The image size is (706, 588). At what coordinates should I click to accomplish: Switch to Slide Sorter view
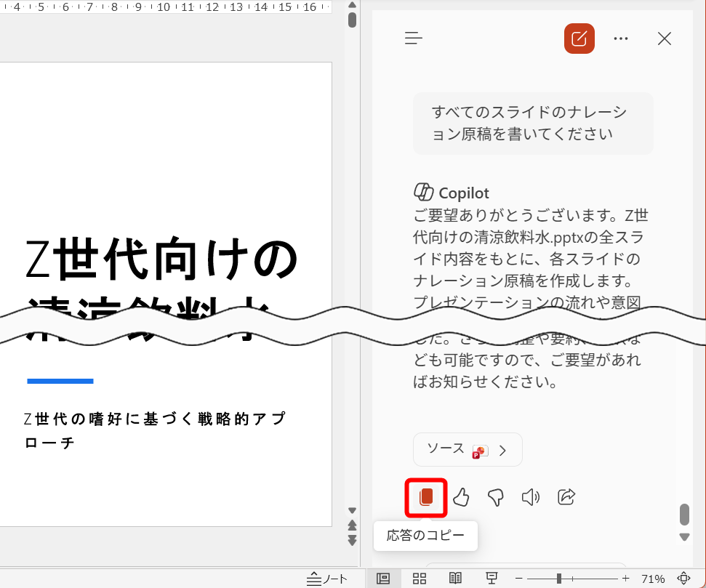pos(419,578)
